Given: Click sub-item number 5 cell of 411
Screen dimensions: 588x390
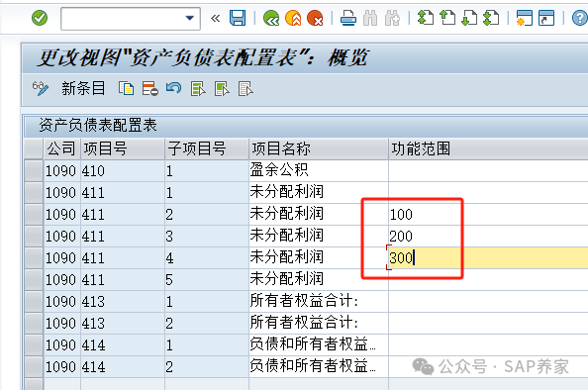Looking at the screenshot, I should [x=207, y=279].
